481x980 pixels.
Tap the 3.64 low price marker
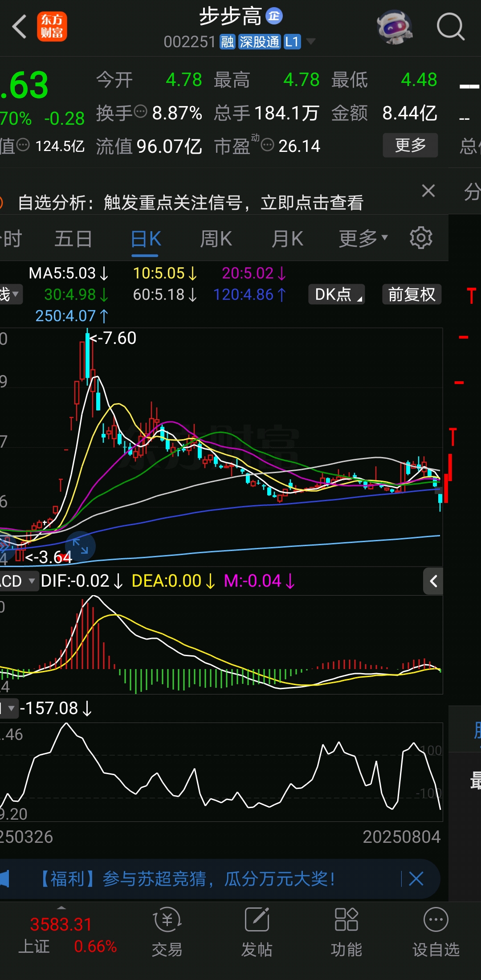click(49, 557)
